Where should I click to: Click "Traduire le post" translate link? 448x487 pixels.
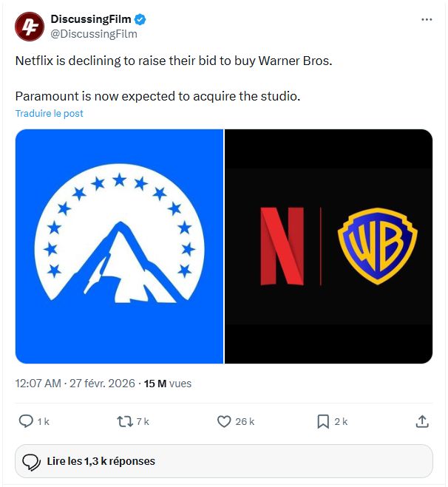point(50,113)
